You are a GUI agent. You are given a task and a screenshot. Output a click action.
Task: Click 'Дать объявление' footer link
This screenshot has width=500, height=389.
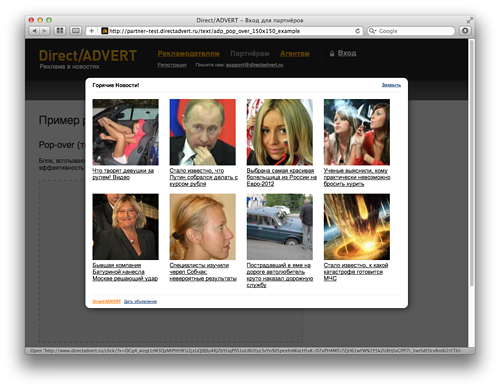(x=140, y=301)
